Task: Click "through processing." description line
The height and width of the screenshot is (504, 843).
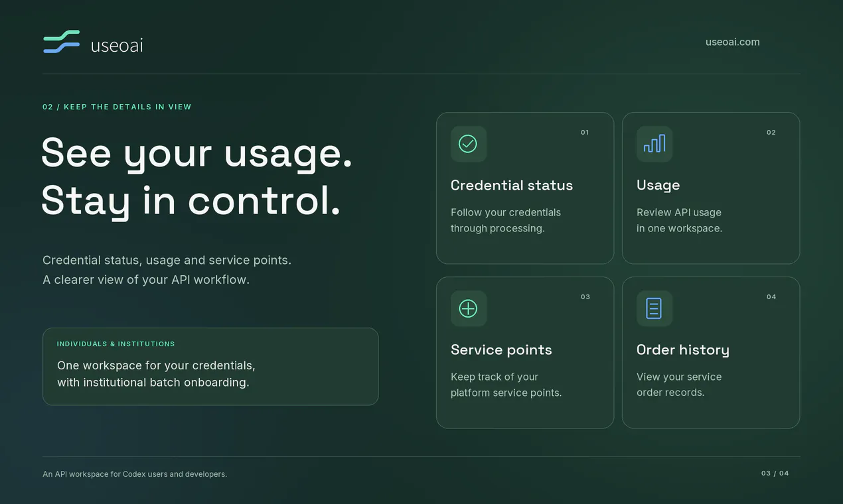Action: click(498, 228)
